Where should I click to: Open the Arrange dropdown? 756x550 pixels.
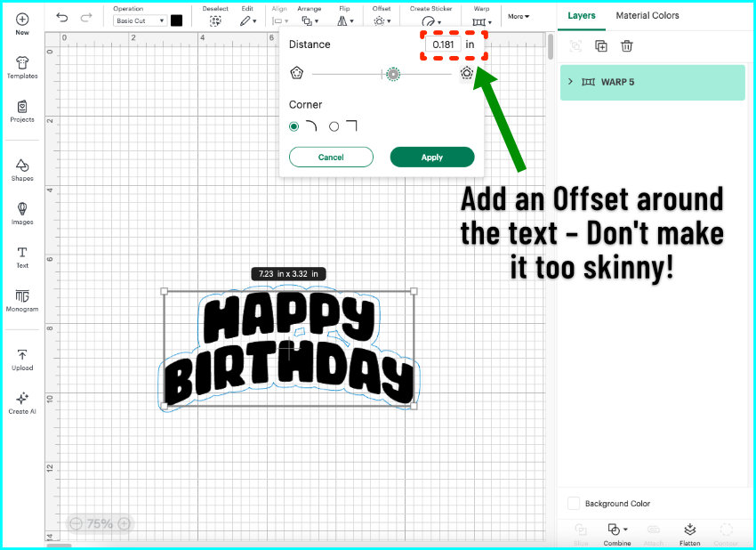tap(310, 20)
